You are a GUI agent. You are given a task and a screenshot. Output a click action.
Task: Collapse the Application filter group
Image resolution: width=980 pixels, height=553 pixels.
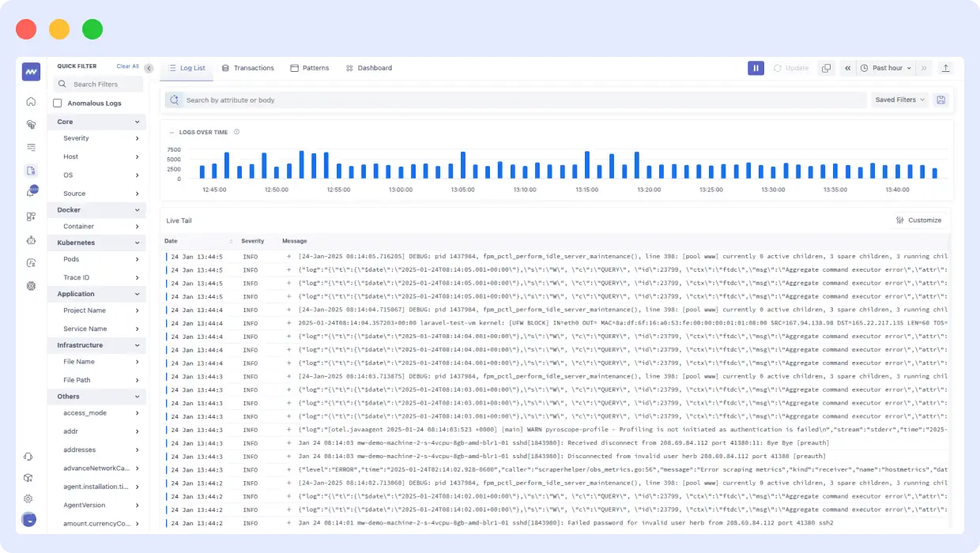[137, 294]
